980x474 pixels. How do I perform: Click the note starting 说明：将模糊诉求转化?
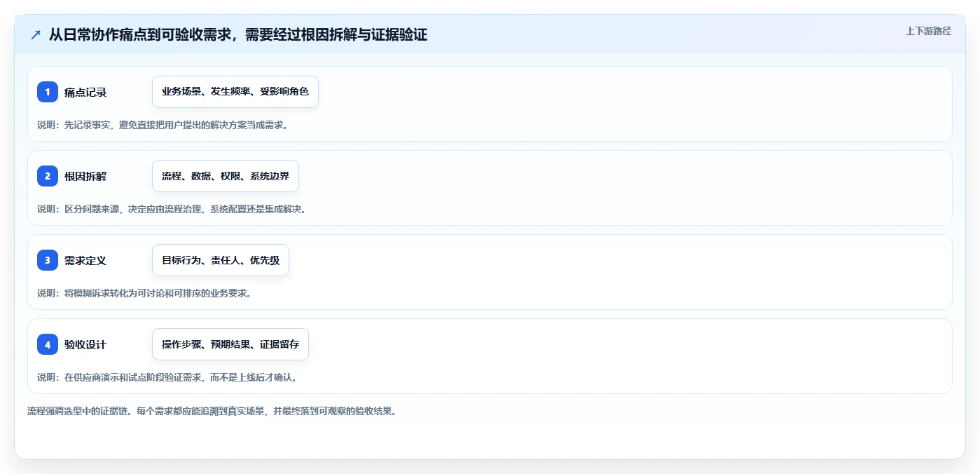pyautogui.click(x=144, y=293)
